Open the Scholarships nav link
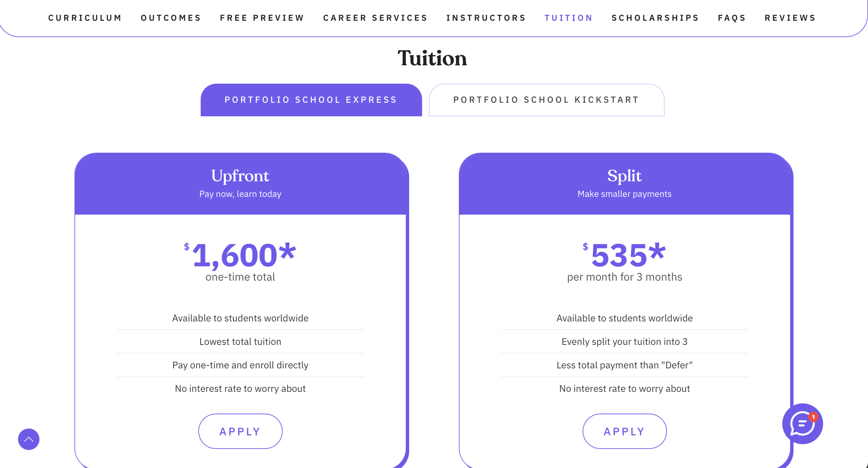868x468 pixels. coord(655,18)
